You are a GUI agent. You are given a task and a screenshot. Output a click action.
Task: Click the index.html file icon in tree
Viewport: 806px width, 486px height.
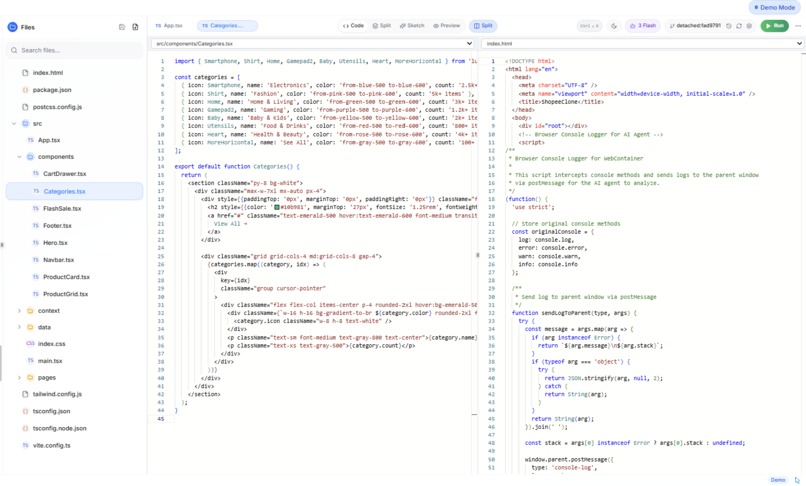[25, 73]
